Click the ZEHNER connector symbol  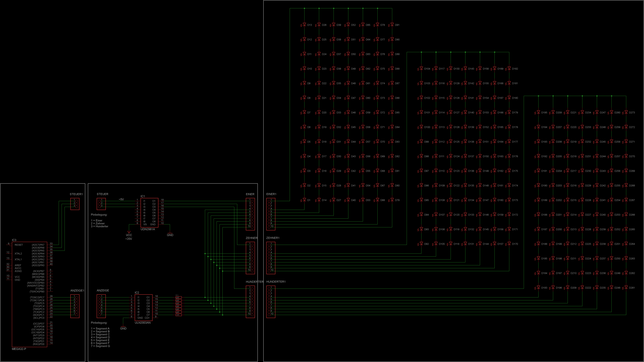pyautogui.click(x=250, y=258)
